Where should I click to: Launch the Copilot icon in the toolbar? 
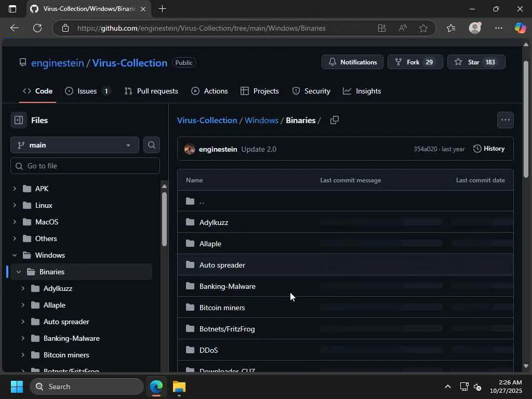(x=520, y=28)
